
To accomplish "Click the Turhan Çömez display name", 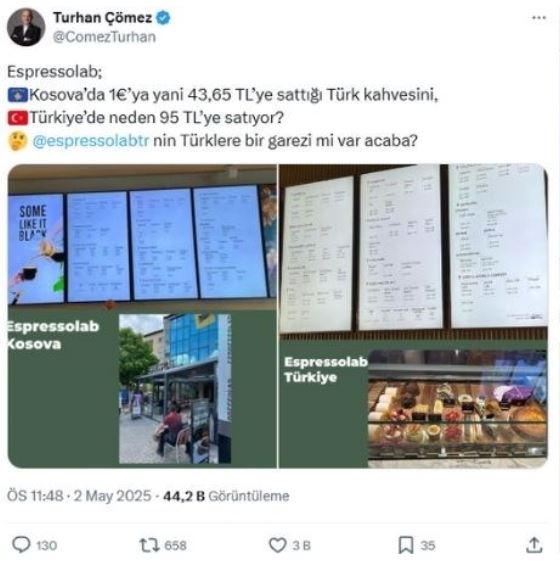I will click(103, 18).
